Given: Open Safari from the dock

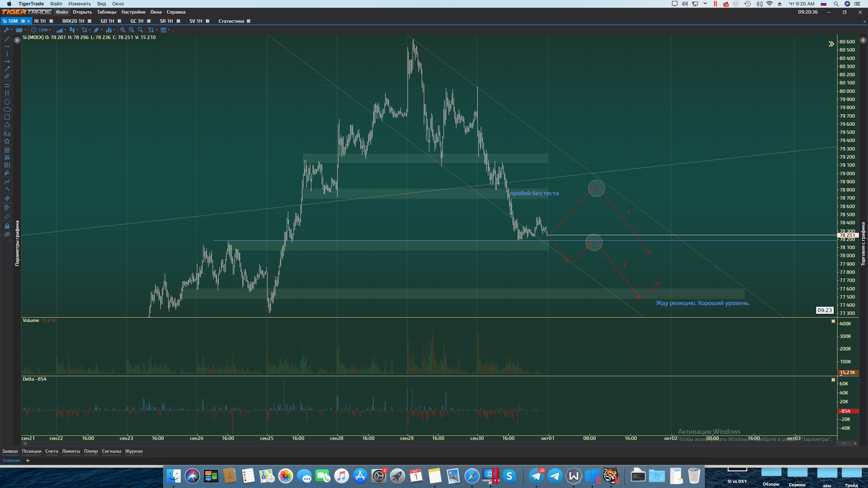Looking at the screenshot, I should pyautogui.click(x=472, y=476).
